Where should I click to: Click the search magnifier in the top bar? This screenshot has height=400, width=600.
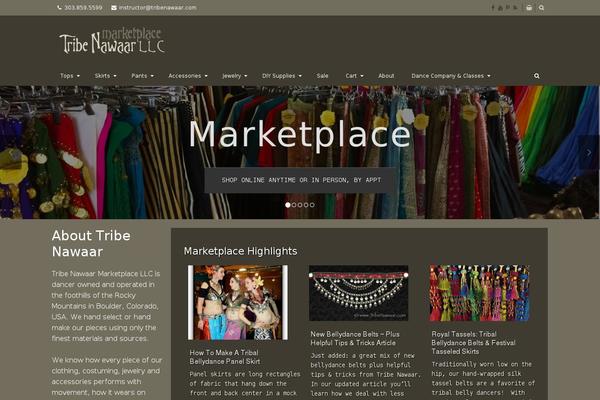coord(541,8)
